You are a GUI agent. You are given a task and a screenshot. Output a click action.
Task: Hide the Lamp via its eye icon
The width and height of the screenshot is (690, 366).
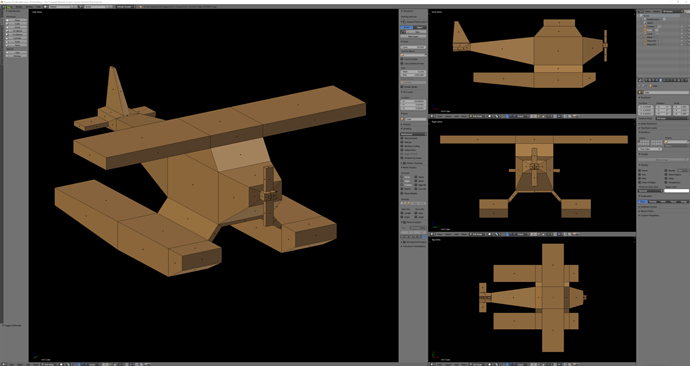[682, 34]
